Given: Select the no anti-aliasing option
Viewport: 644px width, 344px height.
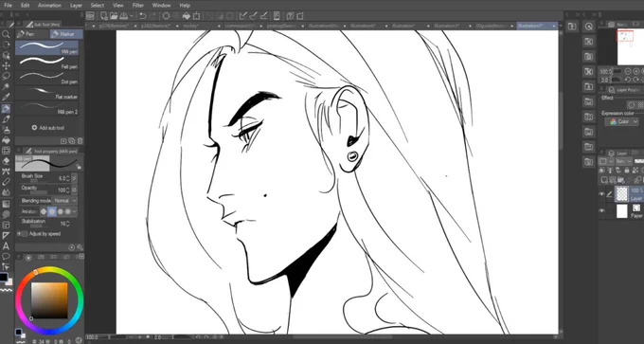Looking at the screenshot, I should [x=44, y=211].
